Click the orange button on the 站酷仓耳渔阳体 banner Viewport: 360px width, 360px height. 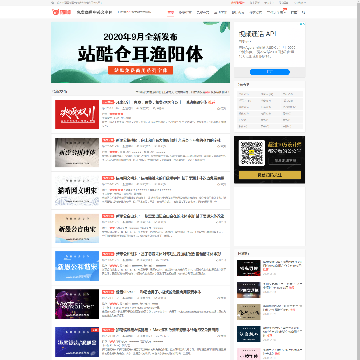tap(140, 70)
